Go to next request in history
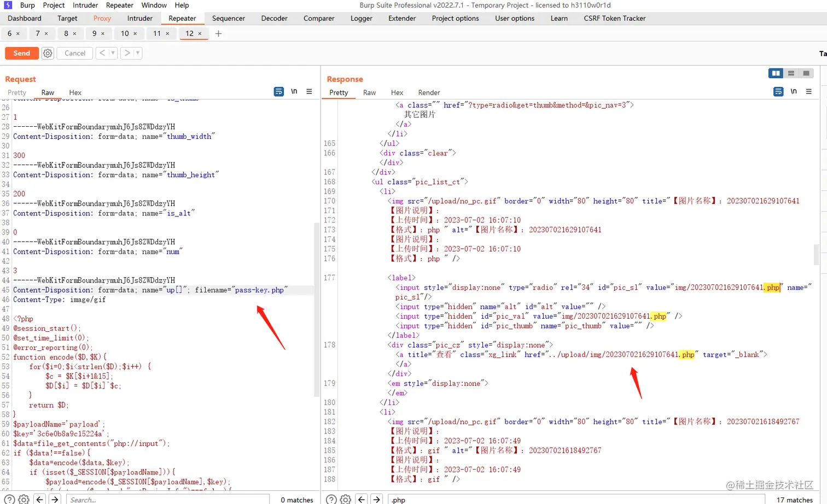Screen dimensions: 827x504 click(x=127, y=53)
